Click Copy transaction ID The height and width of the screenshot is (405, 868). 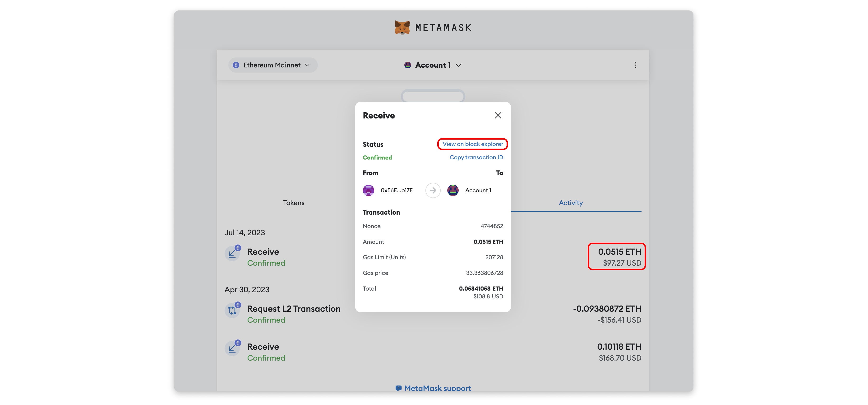476,157
